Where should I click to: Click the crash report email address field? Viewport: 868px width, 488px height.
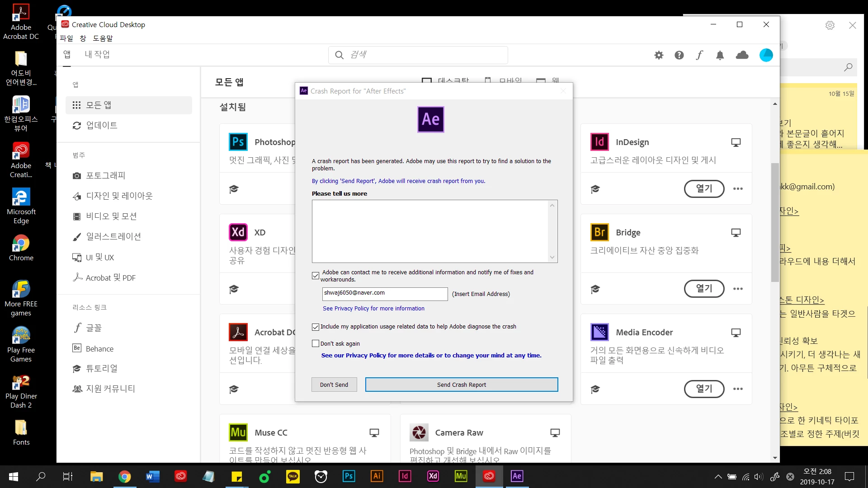coord(385,294)
